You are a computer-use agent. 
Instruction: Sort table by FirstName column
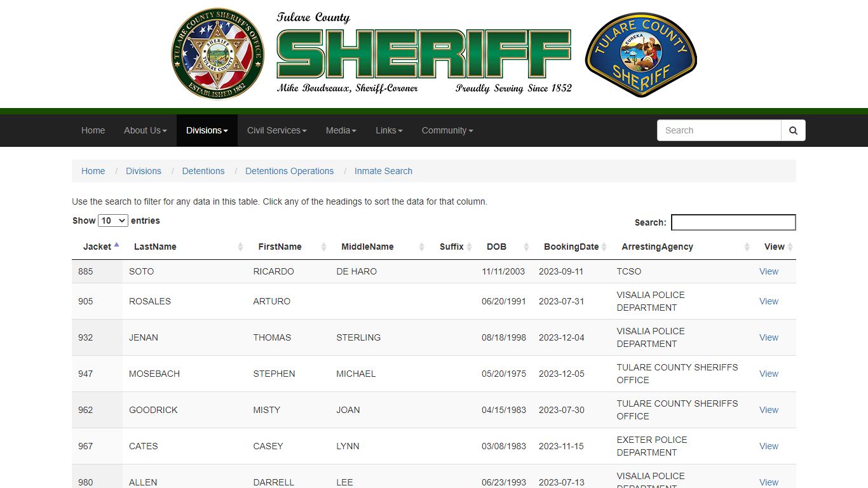[x=288, y=247]
